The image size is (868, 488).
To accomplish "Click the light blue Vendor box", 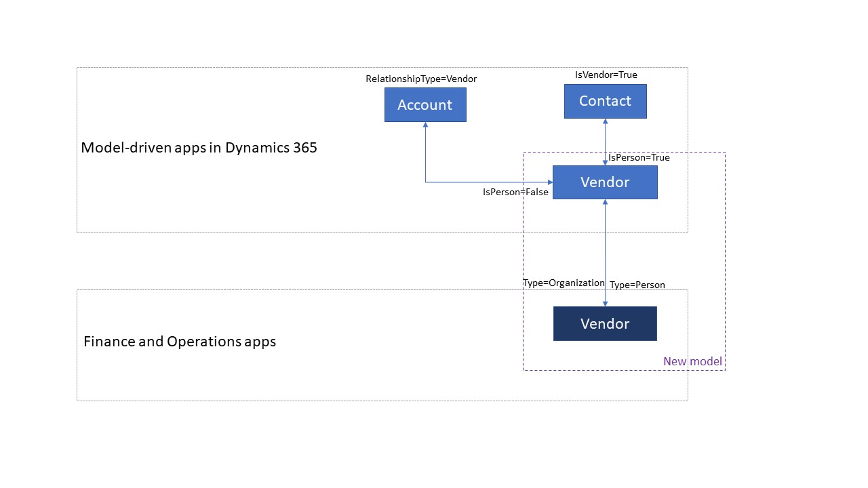I will click(x=605, y=182).
